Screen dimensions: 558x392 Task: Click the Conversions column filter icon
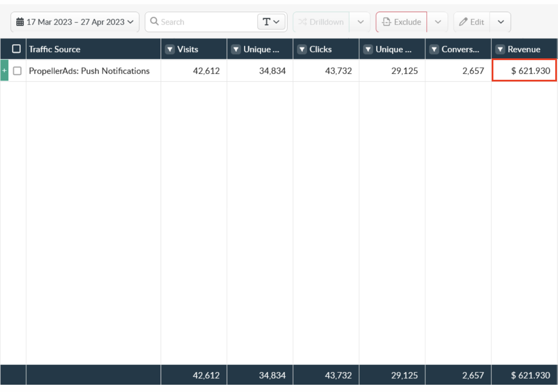pyautogui.click(x=434, y=49)
